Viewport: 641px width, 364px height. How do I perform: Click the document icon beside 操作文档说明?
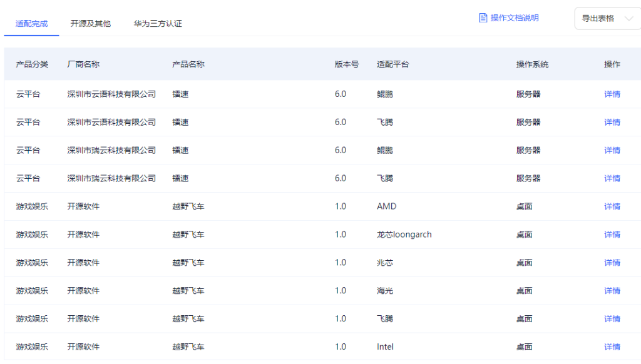click(483, 18)
